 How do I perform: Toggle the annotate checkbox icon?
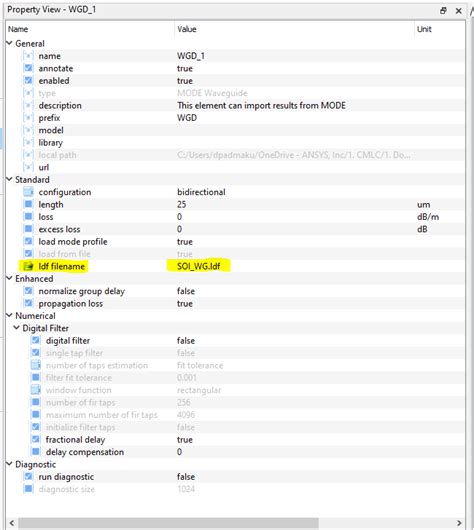(28, 68)
